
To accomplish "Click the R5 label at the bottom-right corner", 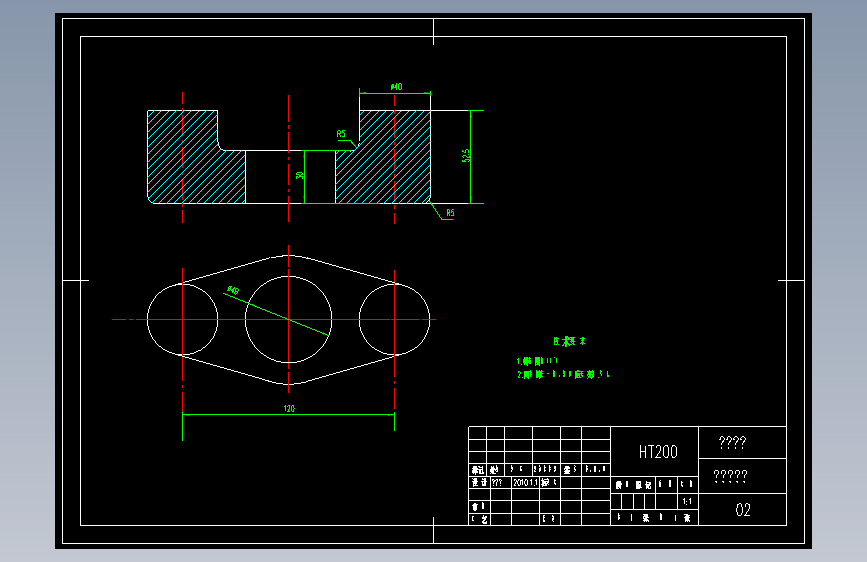I will tap(450, 213).
